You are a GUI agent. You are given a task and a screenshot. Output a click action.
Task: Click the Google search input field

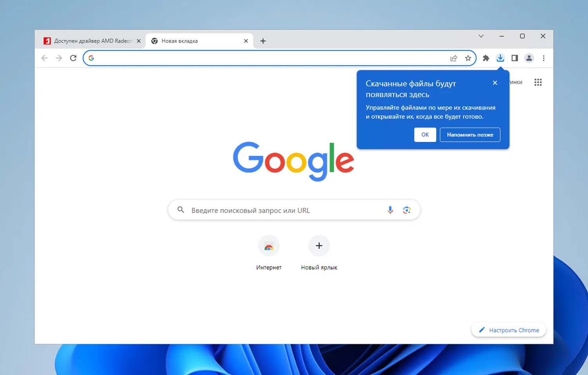click(294, 210)
